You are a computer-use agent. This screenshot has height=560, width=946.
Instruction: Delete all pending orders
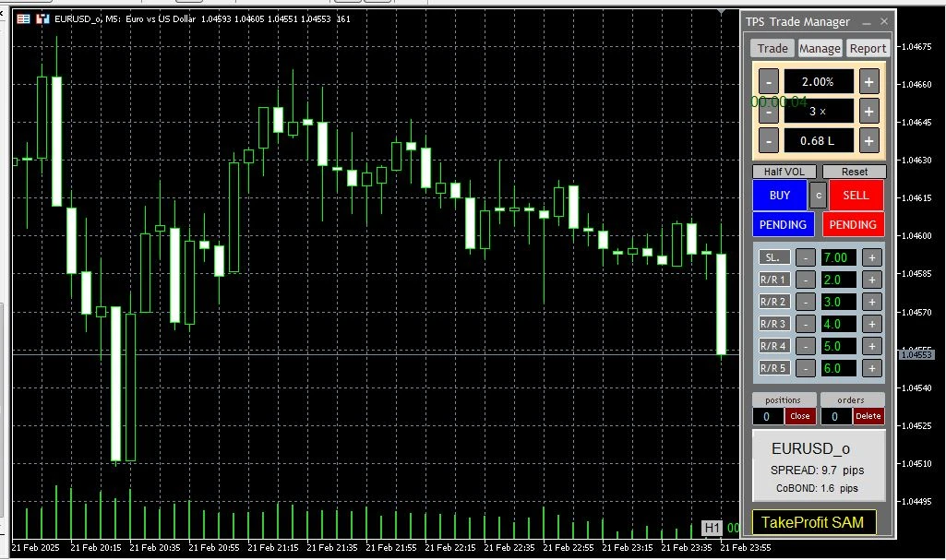coord(868,416)
